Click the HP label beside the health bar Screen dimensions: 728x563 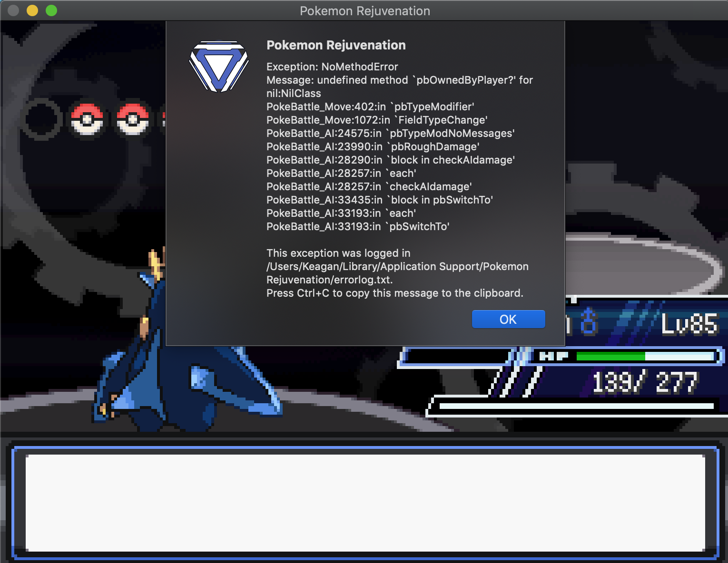[x=554, y=356]
